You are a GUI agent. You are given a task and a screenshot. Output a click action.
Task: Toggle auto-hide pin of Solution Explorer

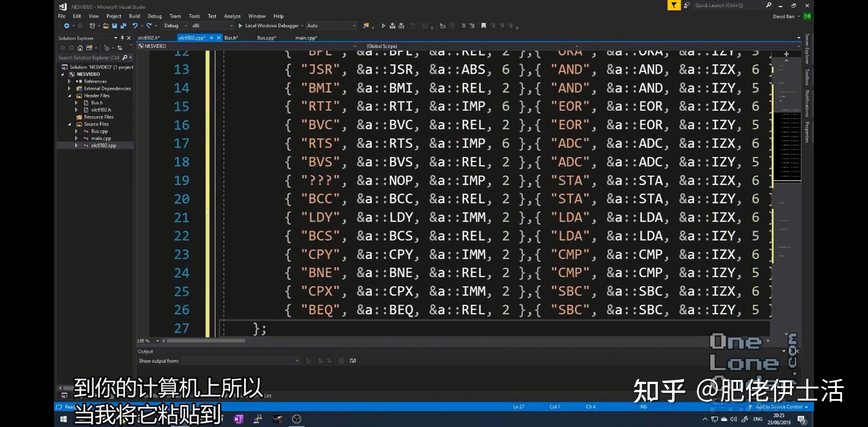122,38
